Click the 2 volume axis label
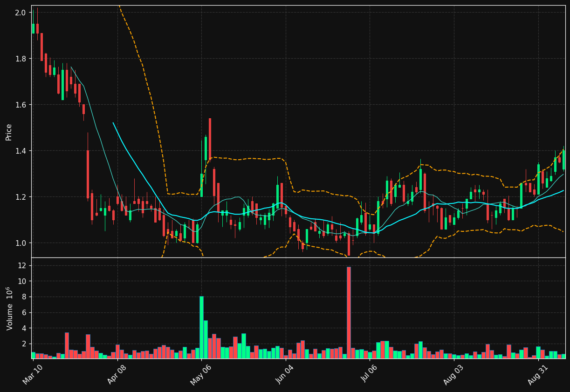 click(24, 344)
